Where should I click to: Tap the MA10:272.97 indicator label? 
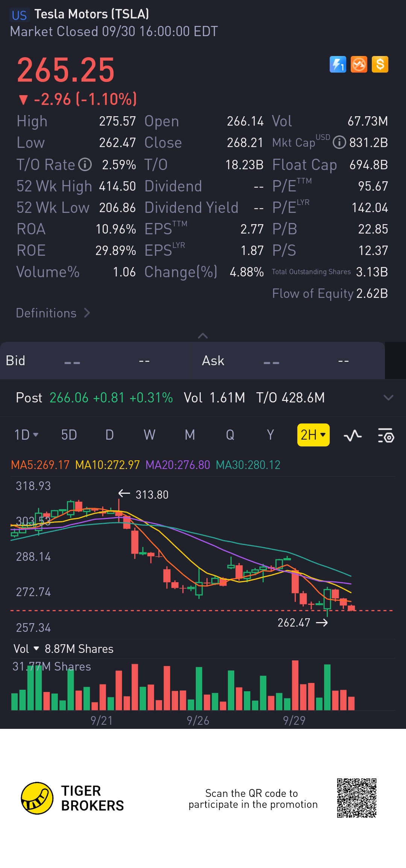point(108,465)
